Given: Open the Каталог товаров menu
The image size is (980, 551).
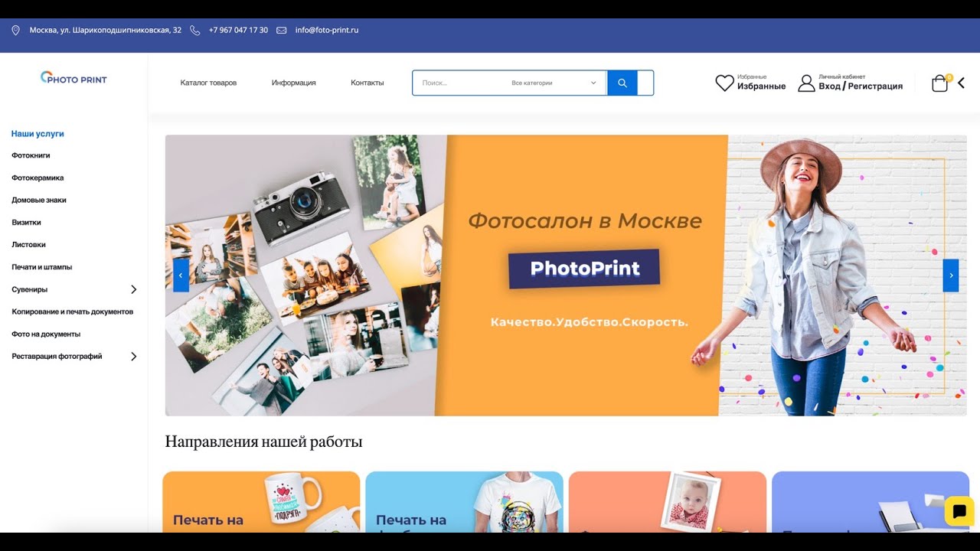Looking at the screenshot, I should tap(208, 83).
